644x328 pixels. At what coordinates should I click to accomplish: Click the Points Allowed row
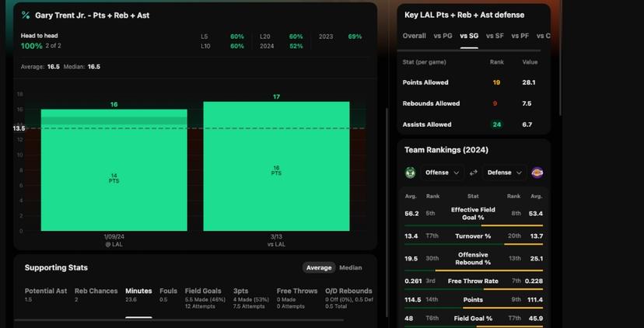pos(473,82)
